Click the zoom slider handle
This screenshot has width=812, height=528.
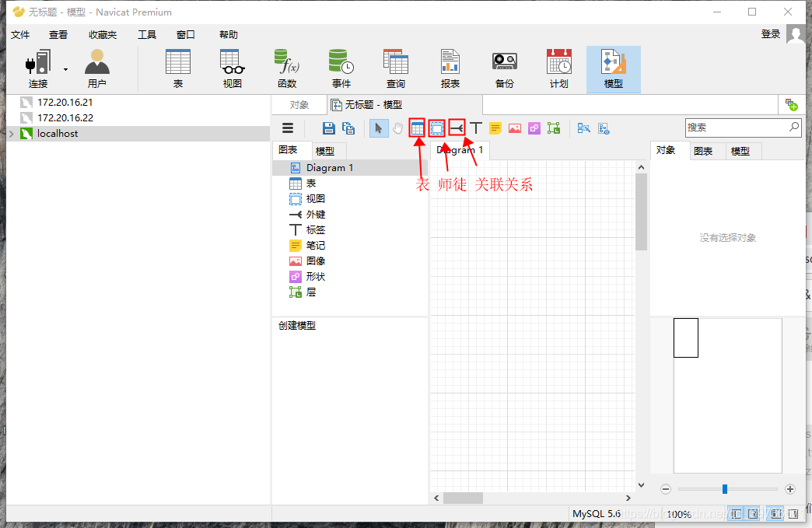point(724,489)
